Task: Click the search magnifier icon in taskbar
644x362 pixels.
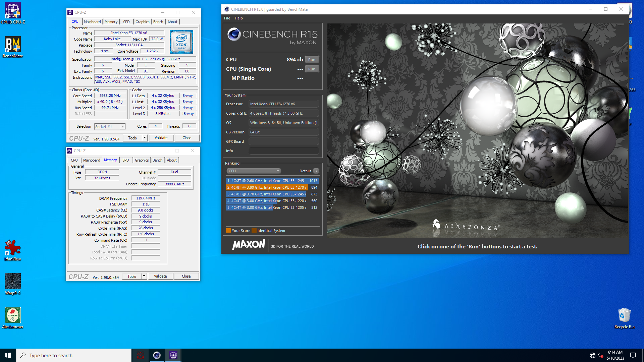Action: pos(23,355)
